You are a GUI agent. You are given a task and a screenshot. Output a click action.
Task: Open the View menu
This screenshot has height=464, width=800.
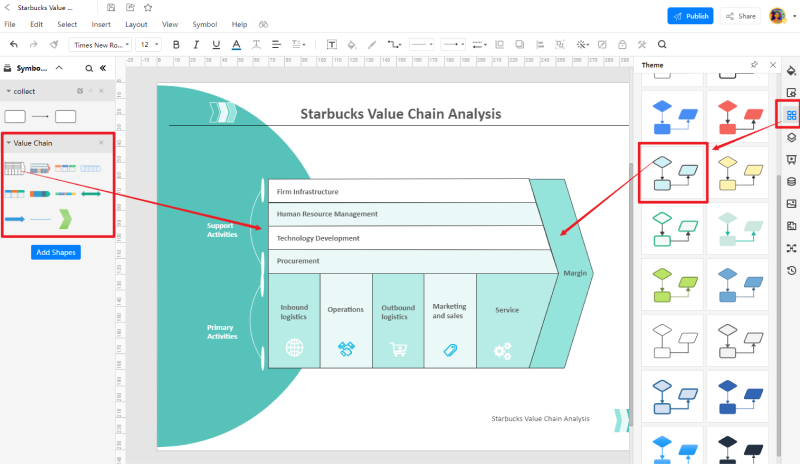(170, 24)
